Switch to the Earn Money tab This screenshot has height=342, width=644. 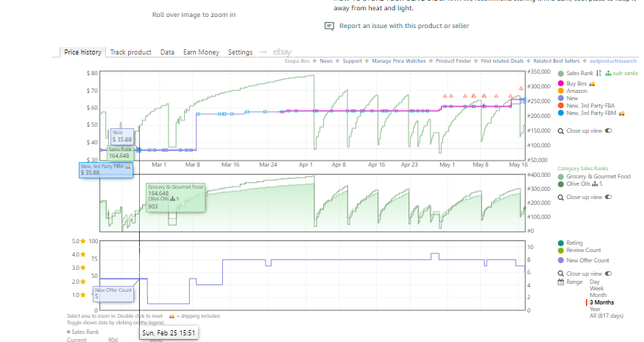tap(201, 52)
